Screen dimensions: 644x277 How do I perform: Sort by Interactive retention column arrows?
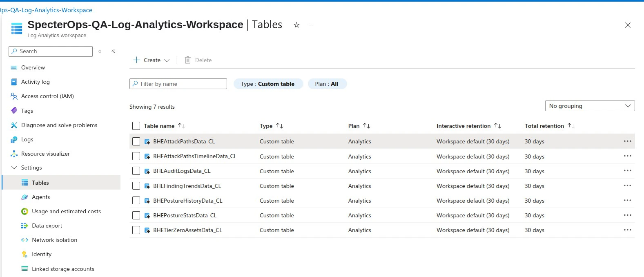pos(498,126)
